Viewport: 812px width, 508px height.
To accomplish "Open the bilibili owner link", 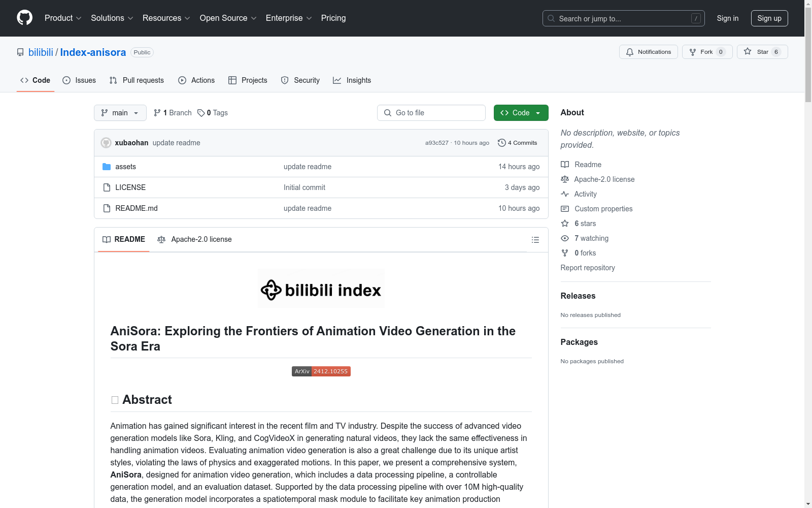I will 41,52.
